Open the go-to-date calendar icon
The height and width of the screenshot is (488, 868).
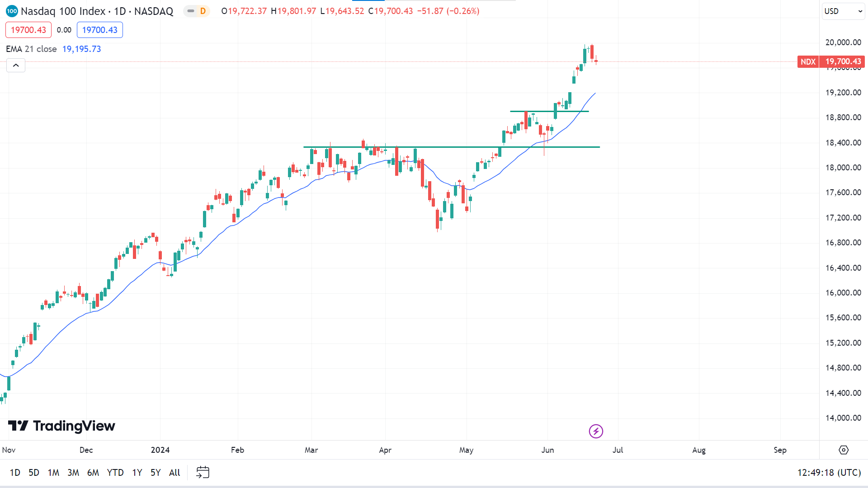[203, 472]
